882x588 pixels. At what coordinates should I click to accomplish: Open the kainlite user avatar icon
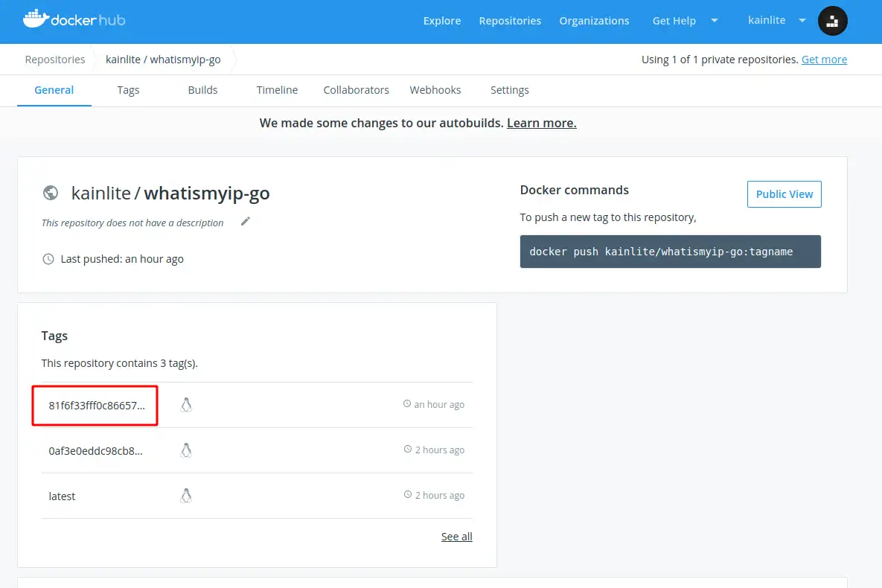click(832, 21)
